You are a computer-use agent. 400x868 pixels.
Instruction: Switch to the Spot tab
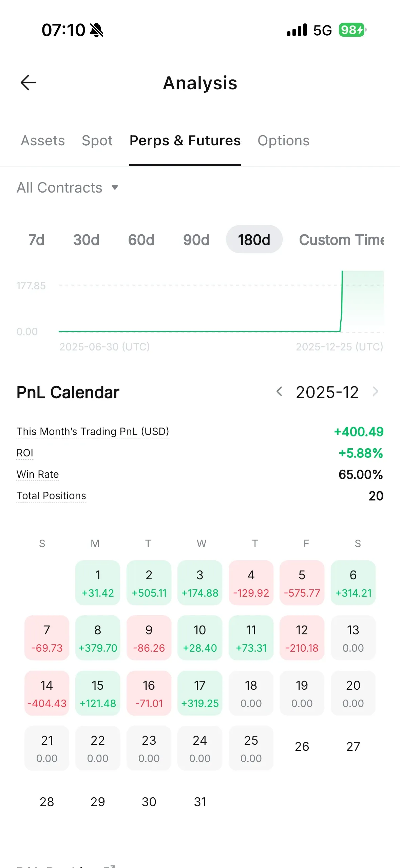click(97, 141)
